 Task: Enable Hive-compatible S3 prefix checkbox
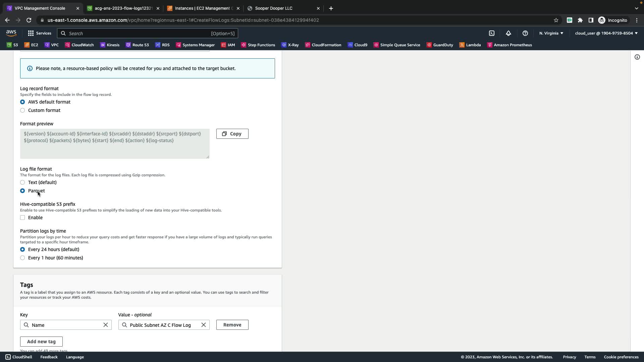[x=22, y=218]
